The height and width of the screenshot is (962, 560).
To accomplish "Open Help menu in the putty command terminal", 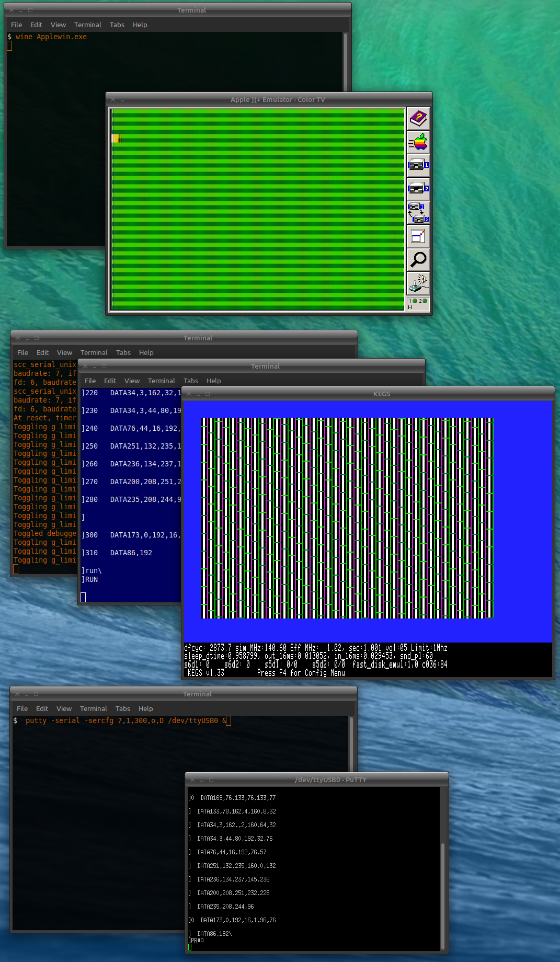I will (x=145, y=708).
